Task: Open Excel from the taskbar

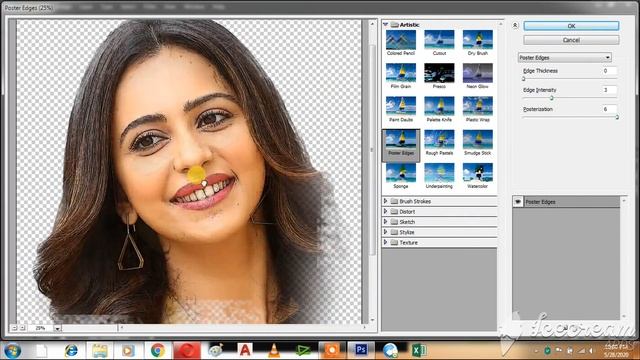Action: pyautogui.click(x=419, y=350)
